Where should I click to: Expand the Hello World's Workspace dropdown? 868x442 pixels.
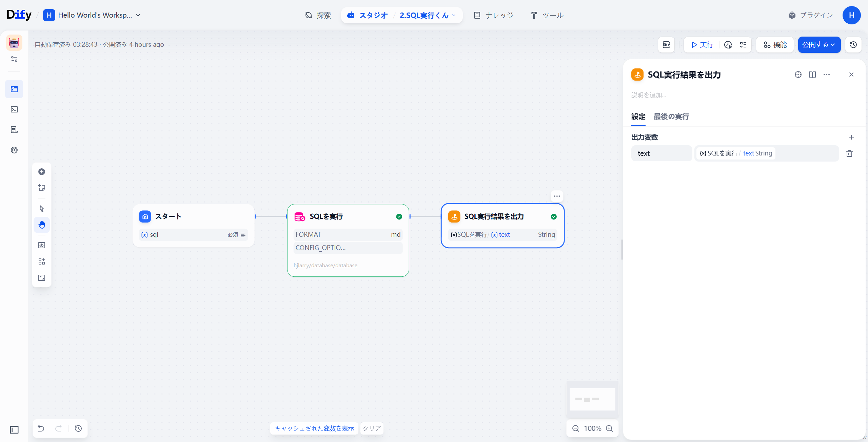coord(138,15)
